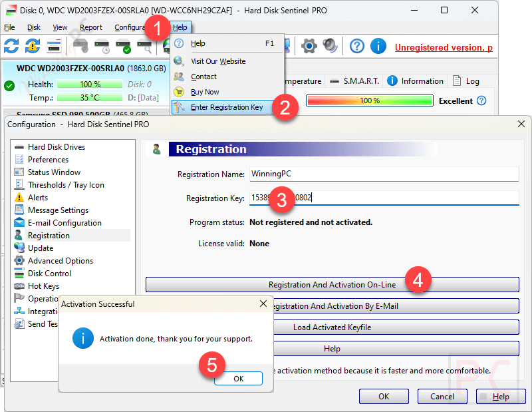532x412 pixels.
Task: Click the 100 % Health bar
Action: 90,85
